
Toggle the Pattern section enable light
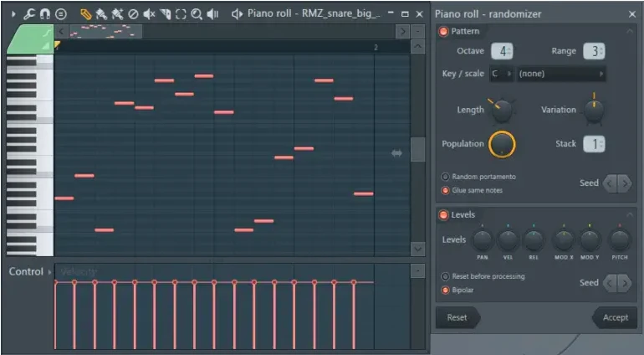pos(443,32)
